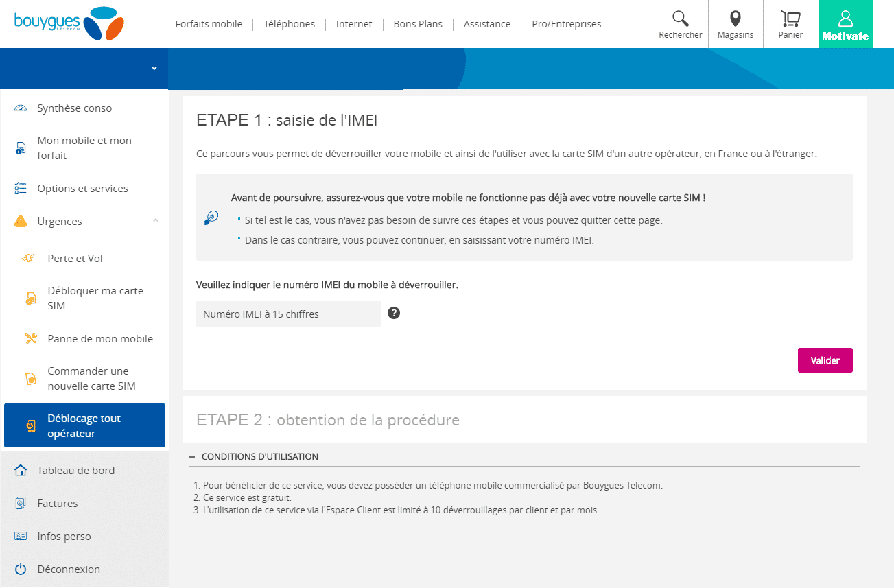Open the Assistance menu
This screenshot has height=588, width=894.
(487, 24)
